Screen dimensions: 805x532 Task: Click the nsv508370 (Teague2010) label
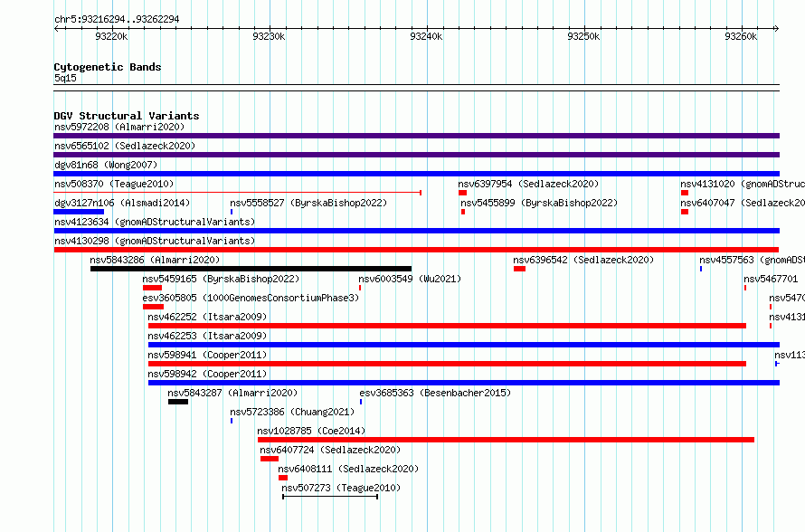click(x=114, y=184)
